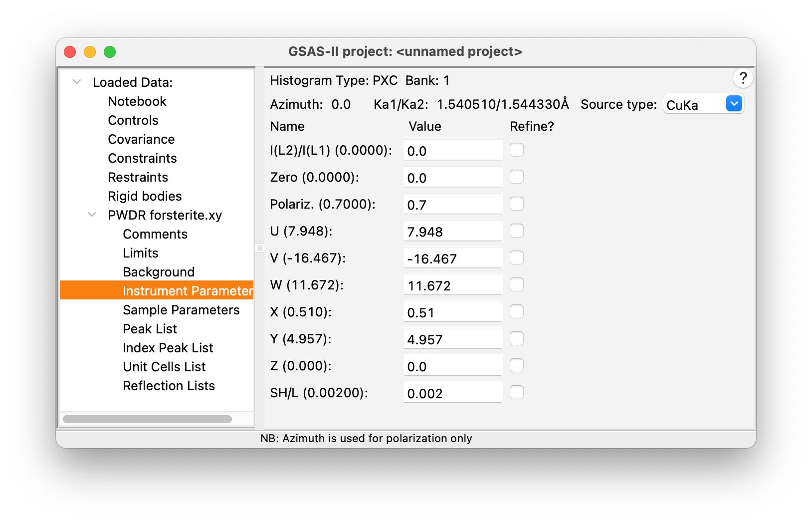The width and height of the screenshot is (812, 522).
Task: Select the Background tree entry
Action: (159, 272)
